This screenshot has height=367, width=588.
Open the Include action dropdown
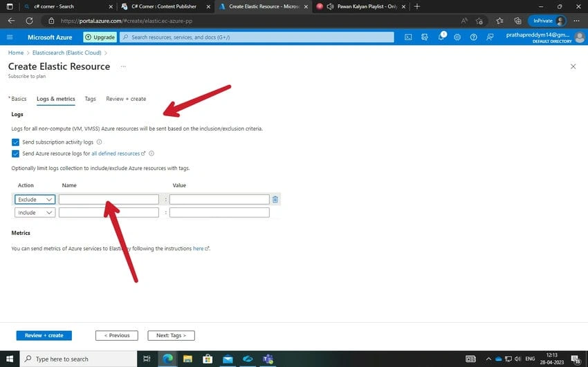point(35,213)
